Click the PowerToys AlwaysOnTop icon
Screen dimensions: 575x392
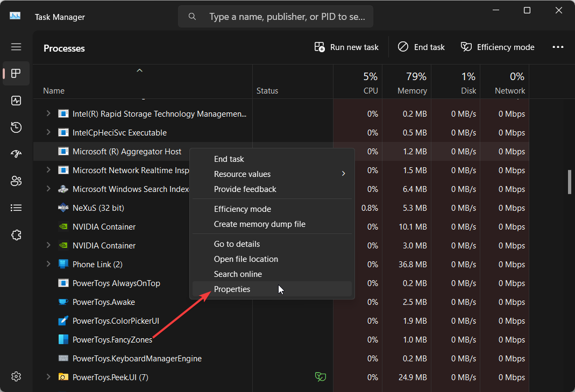tap(63, 283)
